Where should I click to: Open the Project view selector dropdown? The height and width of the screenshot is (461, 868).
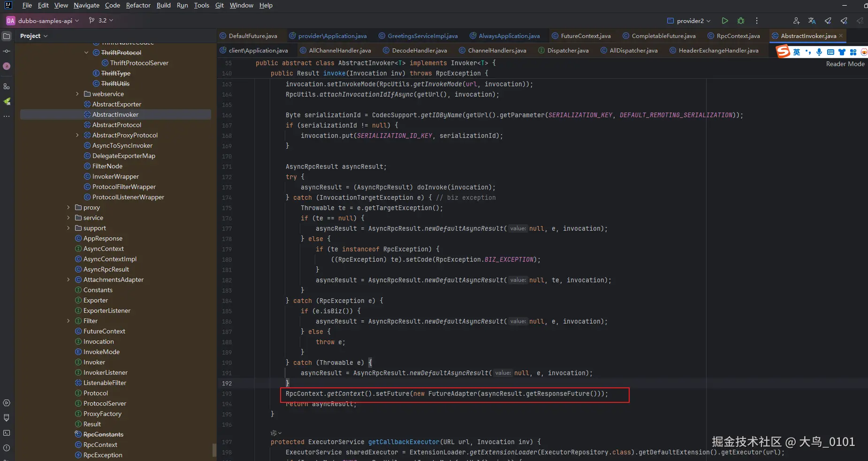click(34, 36)
